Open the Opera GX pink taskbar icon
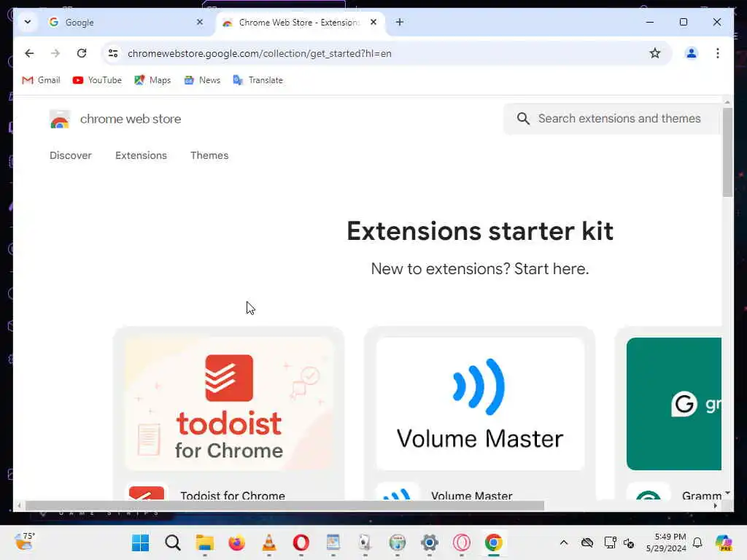 click(x=462, y=542)
